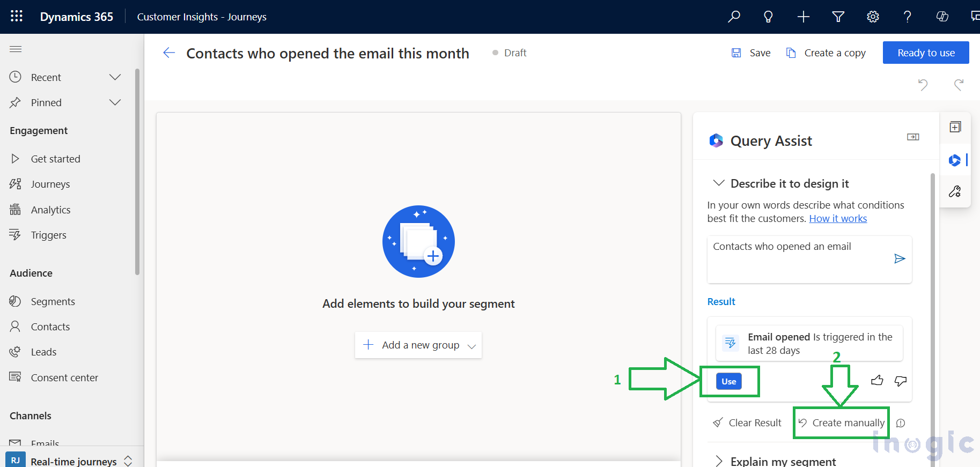Select the Query Assist copilot side icon
980x467 pixels.
tap(955, 160)
